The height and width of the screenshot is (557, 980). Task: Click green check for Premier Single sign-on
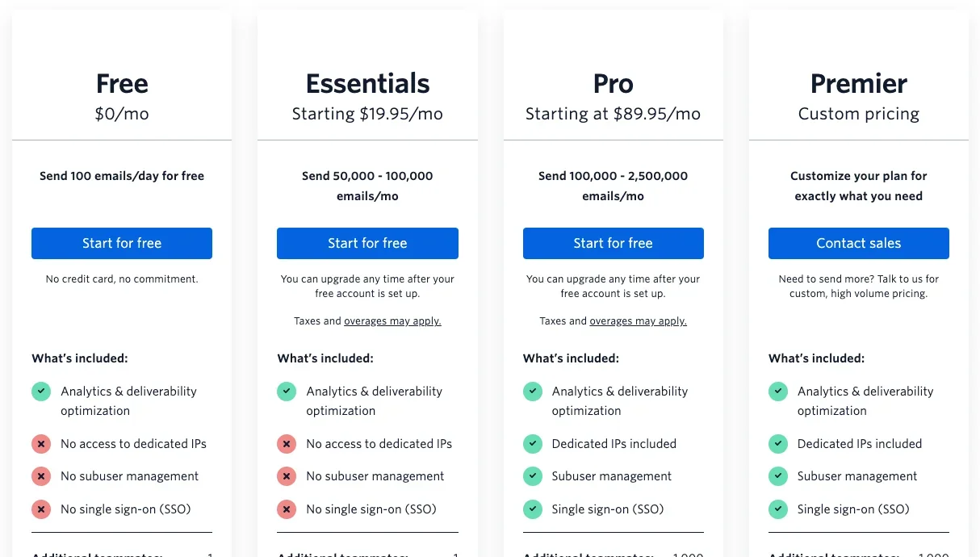[x=777, y=509]
